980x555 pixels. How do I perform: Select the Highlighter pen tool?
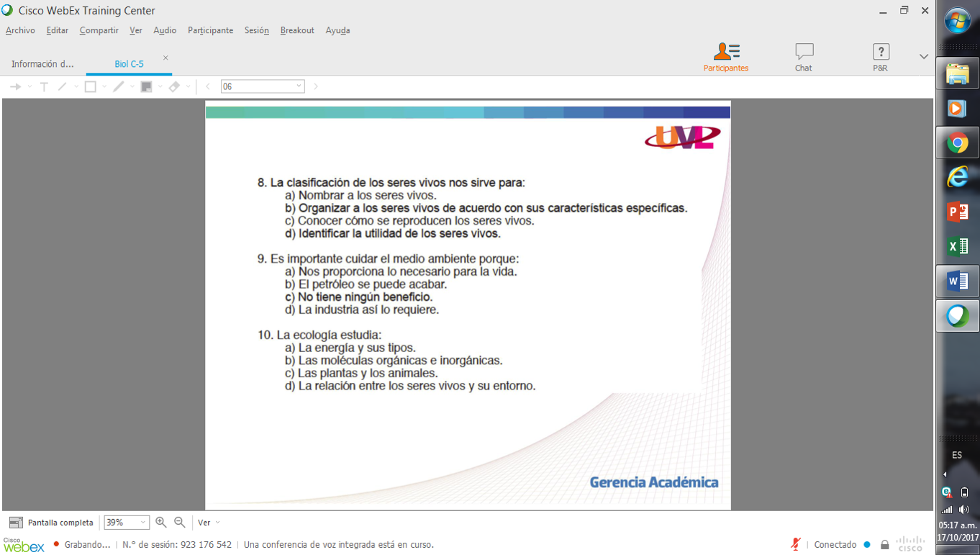119,86
